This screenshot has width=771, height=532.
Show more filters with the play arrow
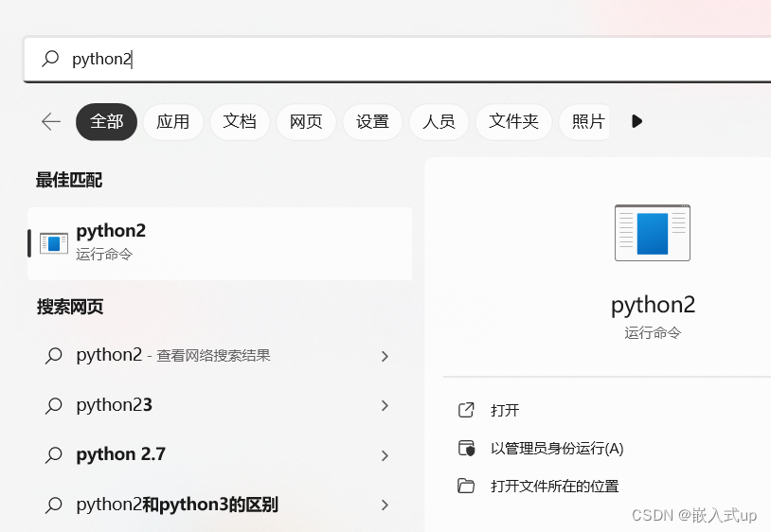637,121
